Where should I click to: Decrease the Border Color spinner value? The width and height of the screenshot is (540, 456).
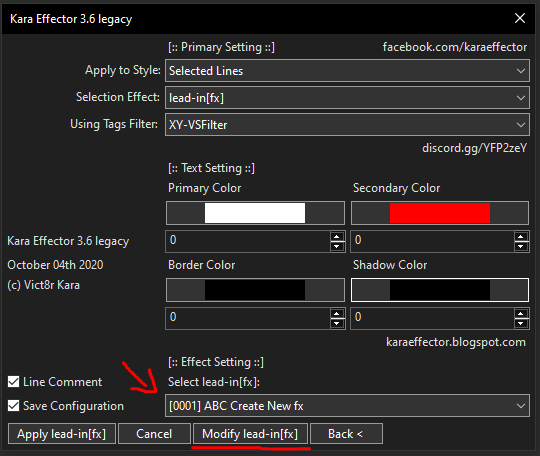[x=337, y=323]
